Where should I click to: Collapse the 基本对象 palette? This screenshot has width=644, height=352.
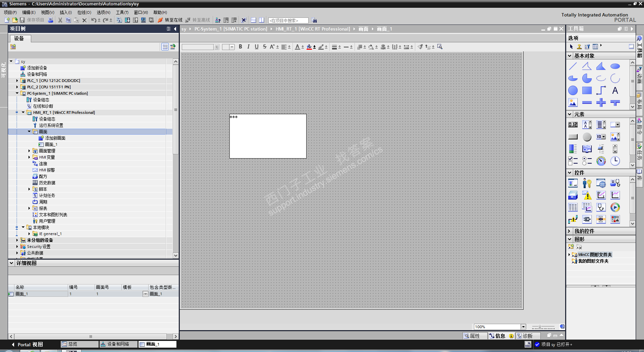point(570,56)
